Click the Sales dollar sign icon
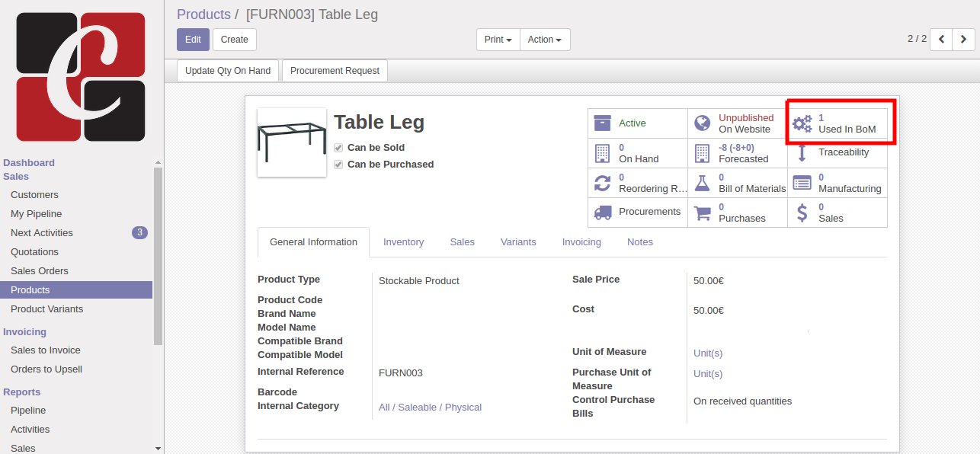This screenshot has height=454, width=980. click(x=802, y=213)
